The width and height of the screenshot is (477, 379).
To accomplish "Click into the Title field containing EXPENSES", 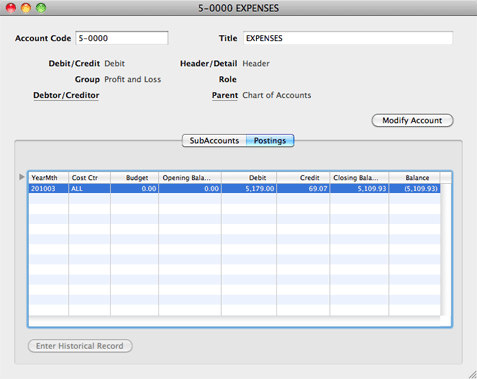I will click(x=348, y=38).
